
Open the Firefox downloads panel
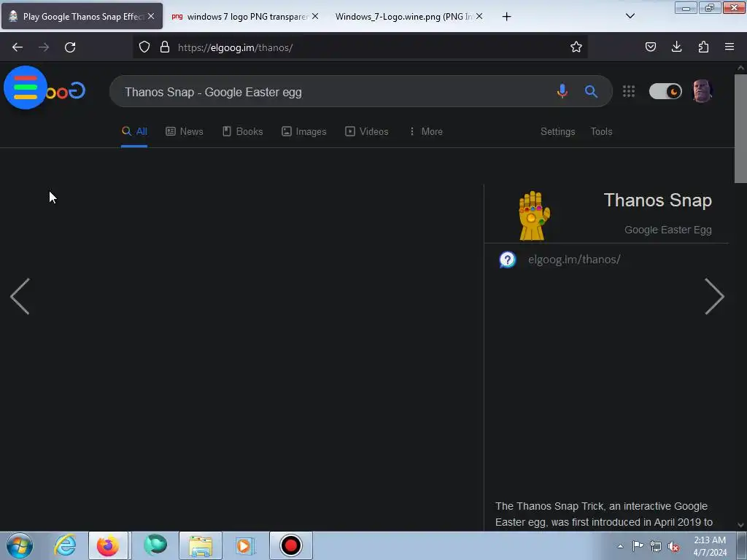point(676,47)
